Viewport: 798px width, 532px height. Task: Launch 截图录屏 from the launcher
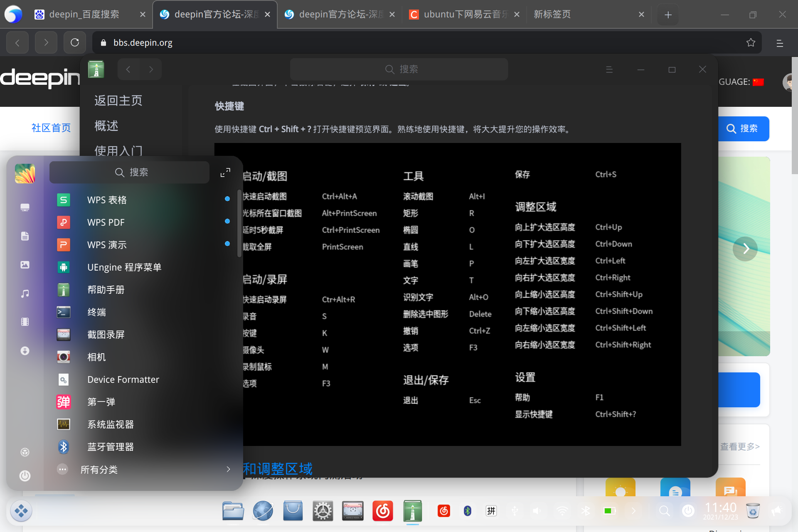pos(106,334)
